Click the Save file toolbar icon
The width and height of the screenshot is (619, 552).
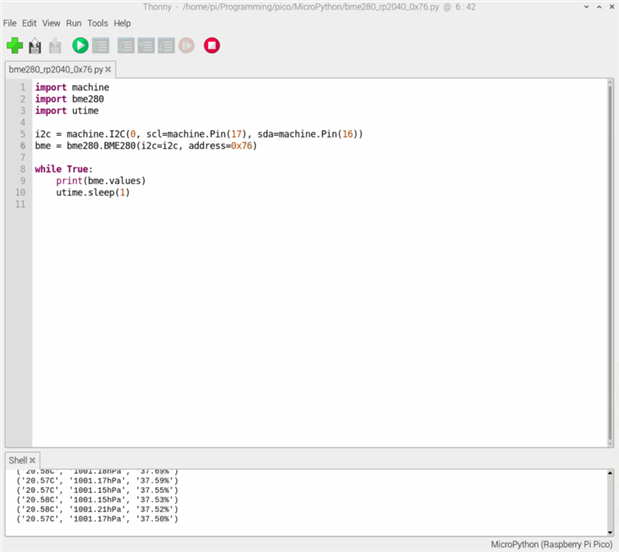point(55,45)
